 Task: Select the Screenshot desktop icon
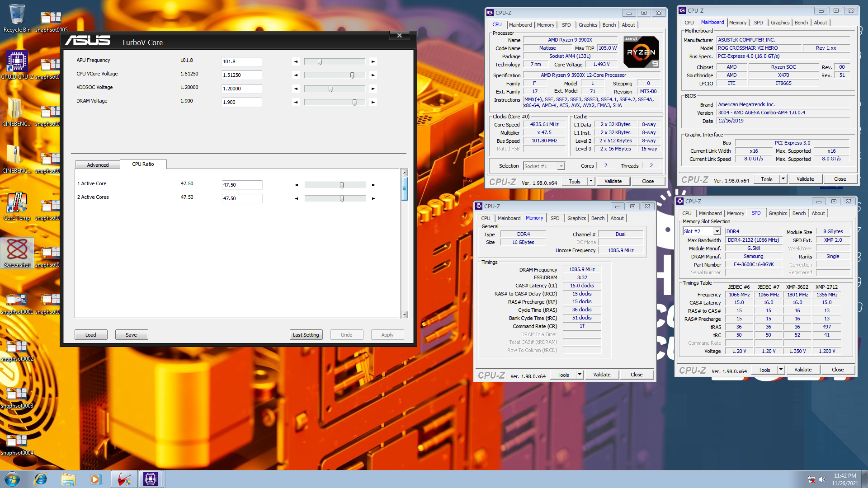point(17,253)
